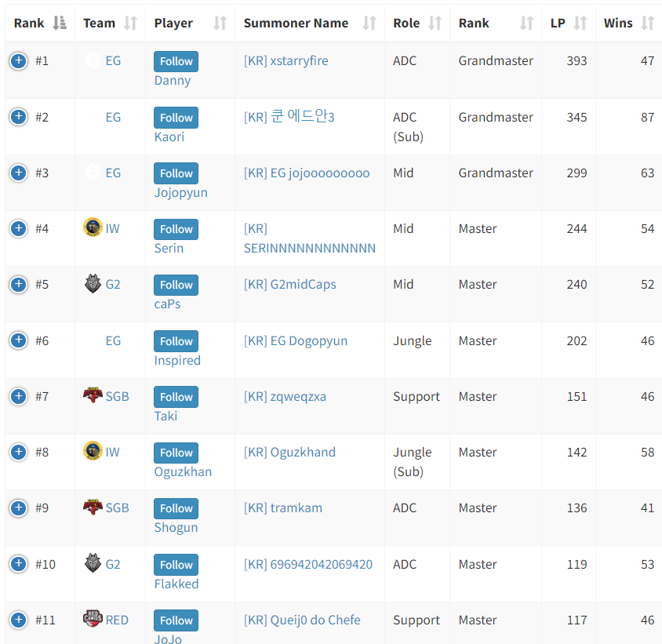662x644 pixels.
Task: Expand row #7 details plus icon
Action: tap(19, 396)
